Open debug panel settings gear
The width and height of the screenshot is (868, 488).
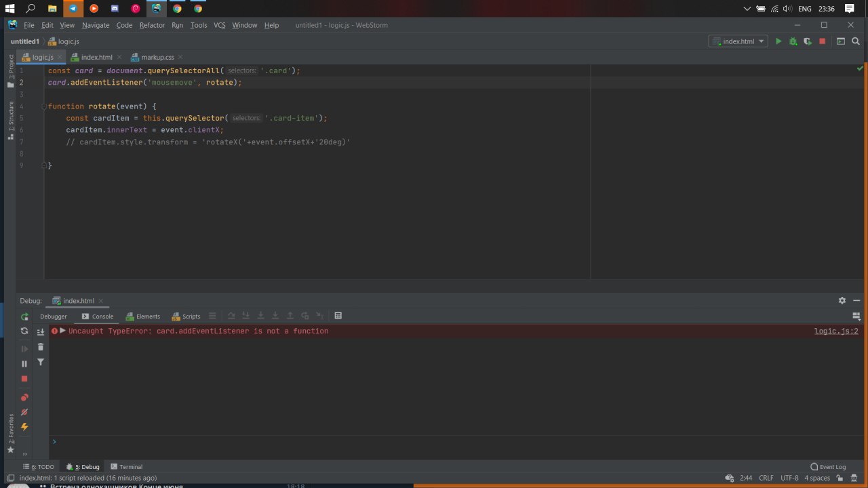(842, 300)
